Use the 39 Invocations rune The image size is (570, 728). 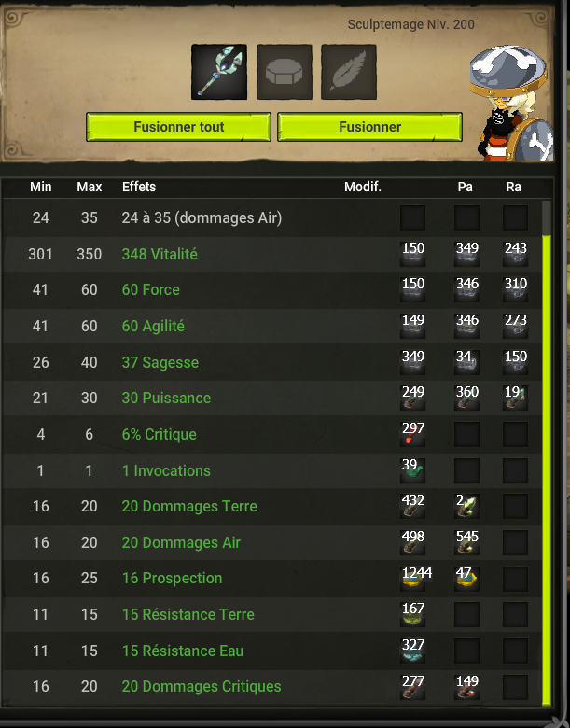coord(412,470)
